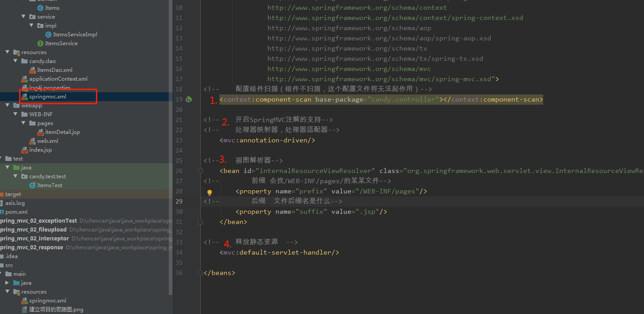Image resolution: width=644 pixels, height=314 pixels.
Task: Click the ItemsTest class icon
Action: (33, 185)
